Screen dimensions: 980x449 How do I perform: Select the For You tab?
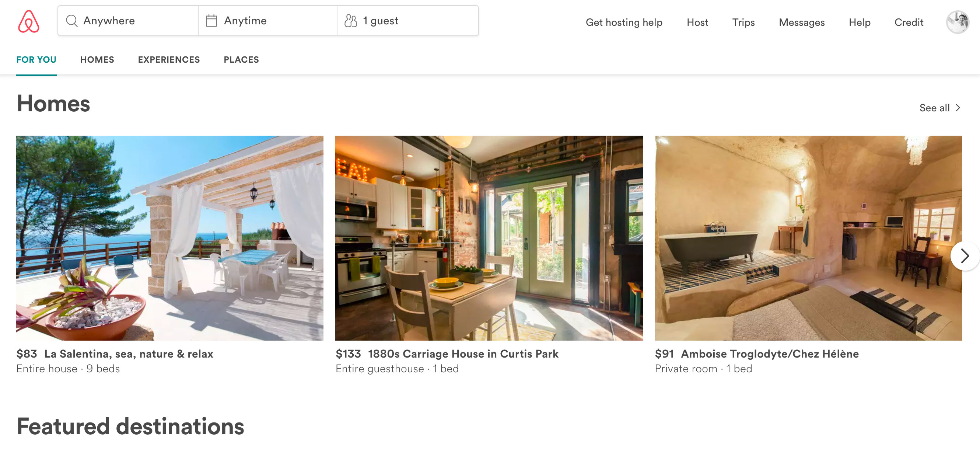[36, 60]
